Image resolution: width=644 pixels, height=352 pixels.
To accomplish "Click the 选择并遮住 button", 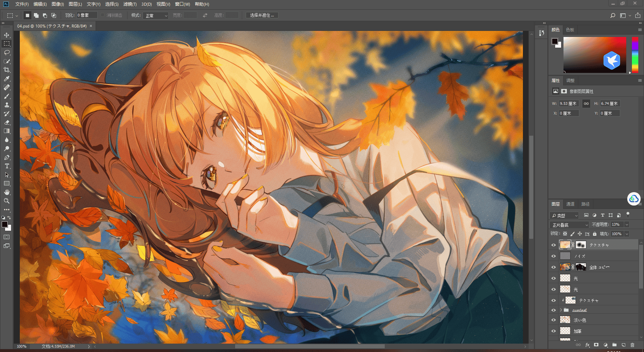I will 262,15.
